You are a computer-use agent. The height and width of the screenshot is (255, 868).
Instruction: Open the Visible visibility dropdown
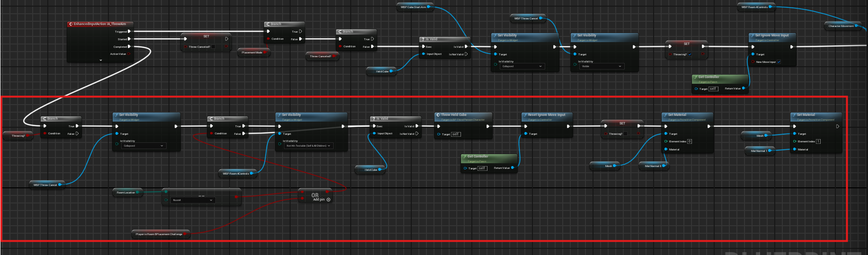click(x=602, y=66)
